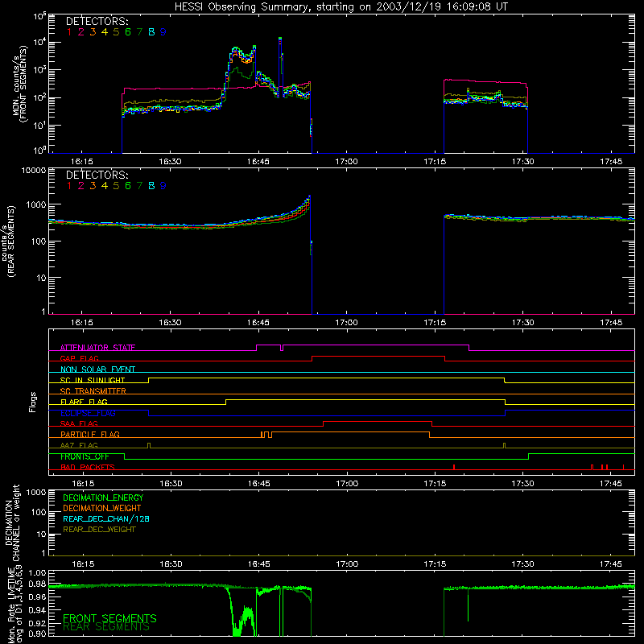Viewport: 644px width, 644px height.
Task: Click the FRONT SEGMENTS livetime legend text
Action: tap(109, 618)
